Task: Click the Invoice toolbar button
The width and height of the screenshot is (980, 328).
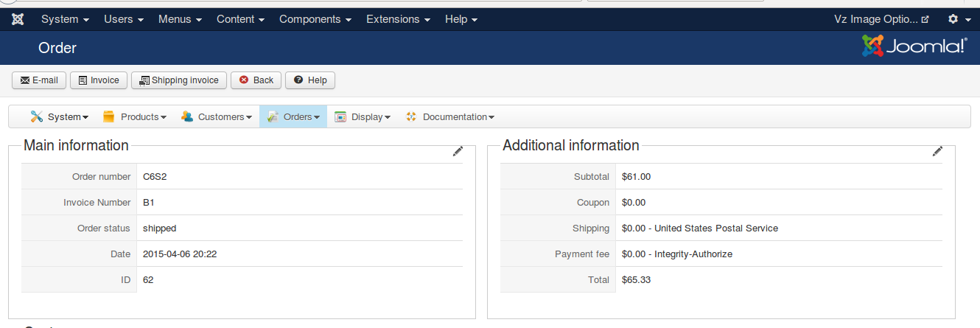Action: (99, 80)
